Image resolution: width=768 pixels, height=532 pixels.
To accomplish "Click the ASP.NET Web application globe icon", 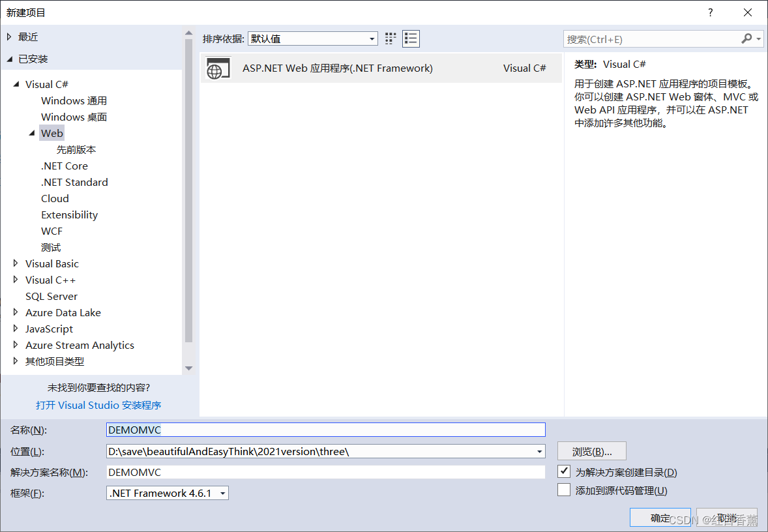I will tap(218, 68).
